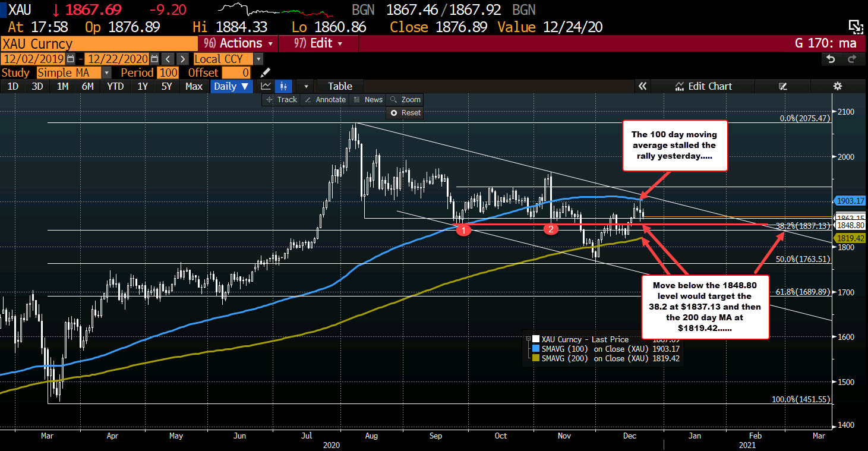
Task: Collapse toolbar with double chevron icon
Action: coord(642,86)
